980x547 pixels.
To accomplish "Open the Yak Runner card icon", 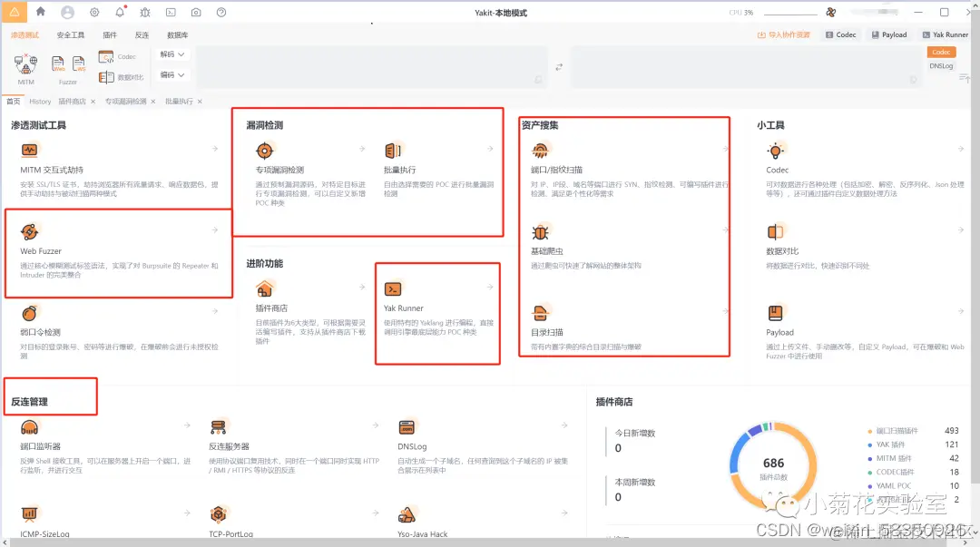I will [x=393, y=288].
